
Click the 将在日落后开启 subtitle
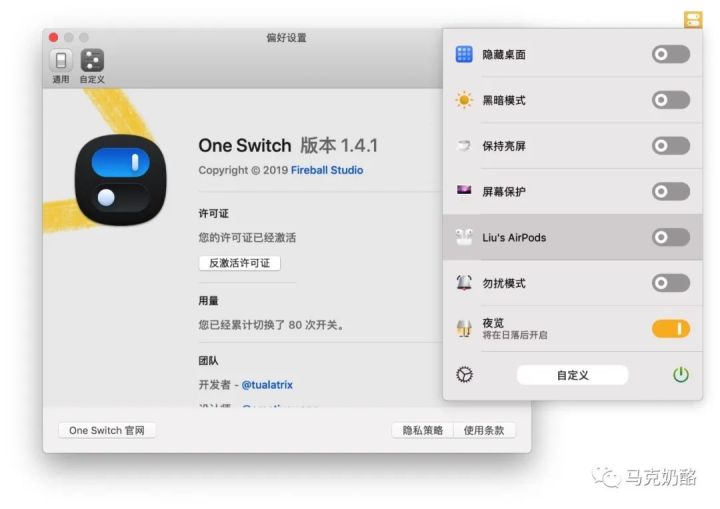click(515, 335)
